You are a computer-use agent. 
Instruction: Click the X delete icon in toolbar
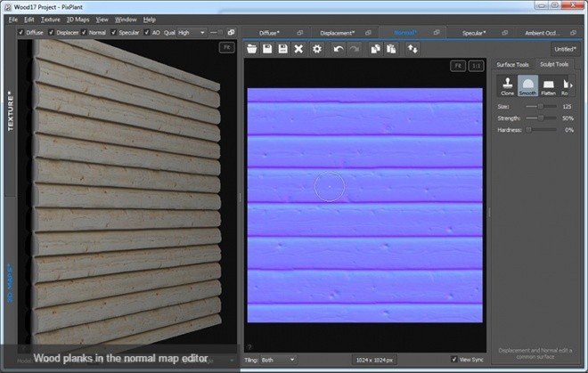[298, 49]
